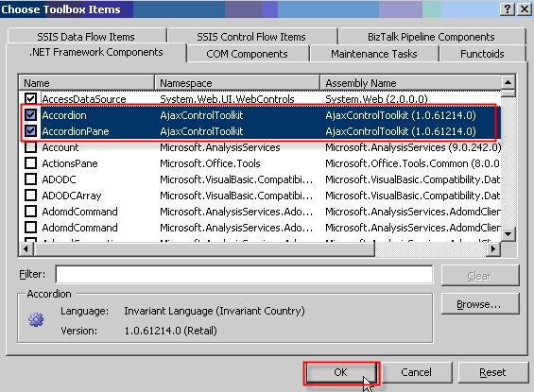This screenshot has height=392, width=534.
Task: Click inside the Filter text field
Action: [x=244, y=274]
